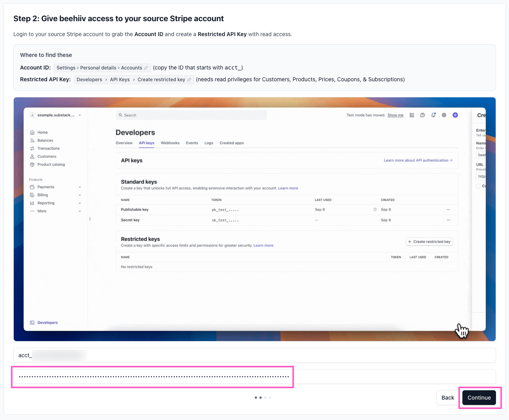Click the Stripe settings gear icon
The height and width of the screenshot is (420, 509).
(444, 115)
